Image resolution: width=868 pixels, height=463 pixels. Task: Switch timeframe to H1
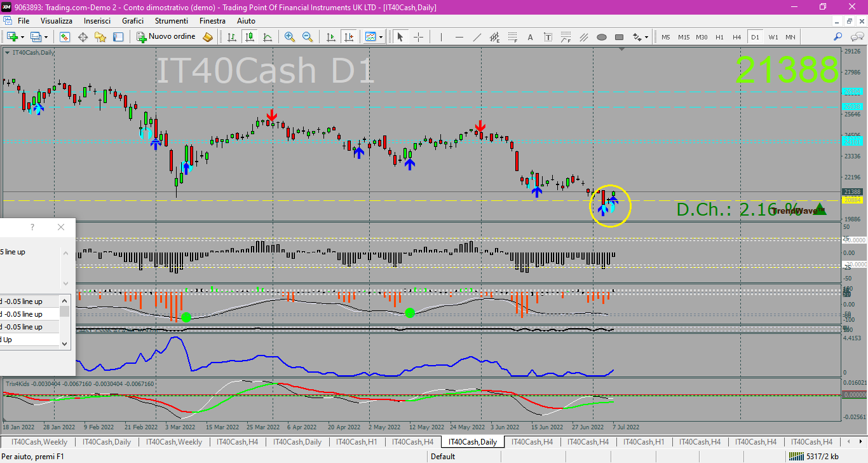coord(719,37)
